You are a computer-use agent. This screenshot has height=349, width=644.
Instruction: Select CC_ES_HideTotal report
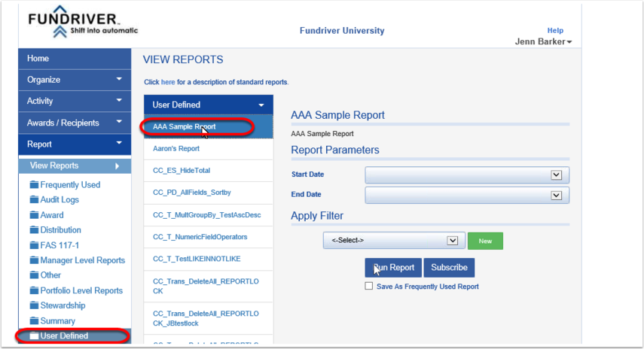pos(209,171)
